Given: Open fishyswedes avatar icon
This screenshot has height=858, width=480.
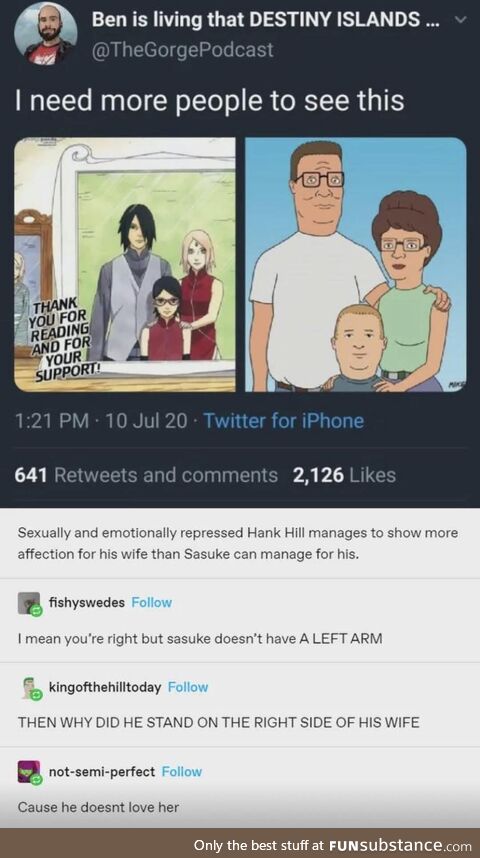Looking at the screenshot, I should [29, 603].
